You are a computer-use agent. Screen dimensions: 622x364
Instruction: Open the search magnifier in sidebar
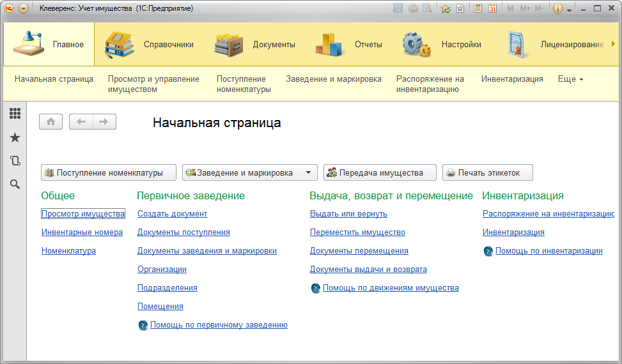[15, 184]
